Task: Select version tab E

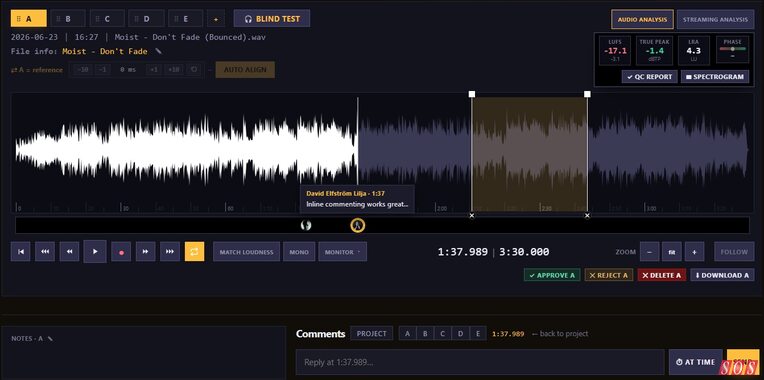Action: coord(186,19)
